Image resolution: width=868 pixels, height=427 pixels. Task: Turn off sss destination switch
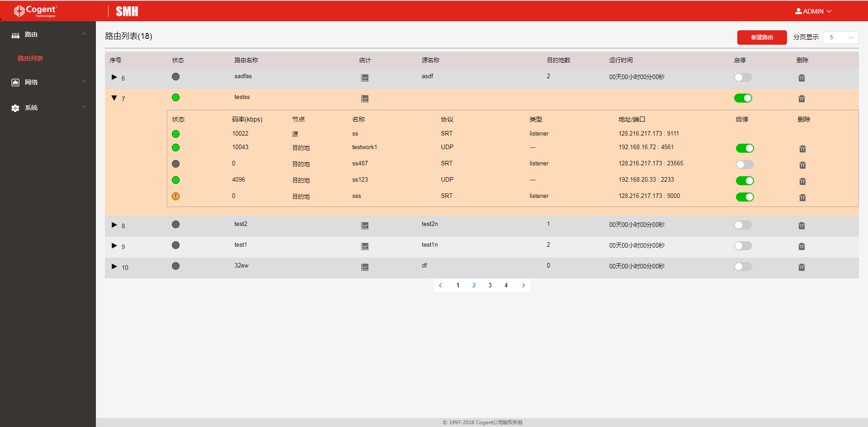coord(745,197)
